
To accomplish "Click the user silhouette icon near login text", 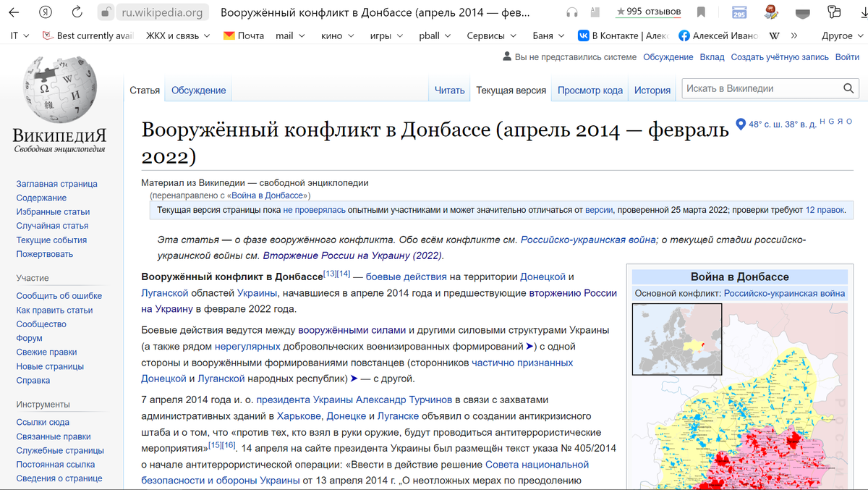I will [x=507, y=56].
